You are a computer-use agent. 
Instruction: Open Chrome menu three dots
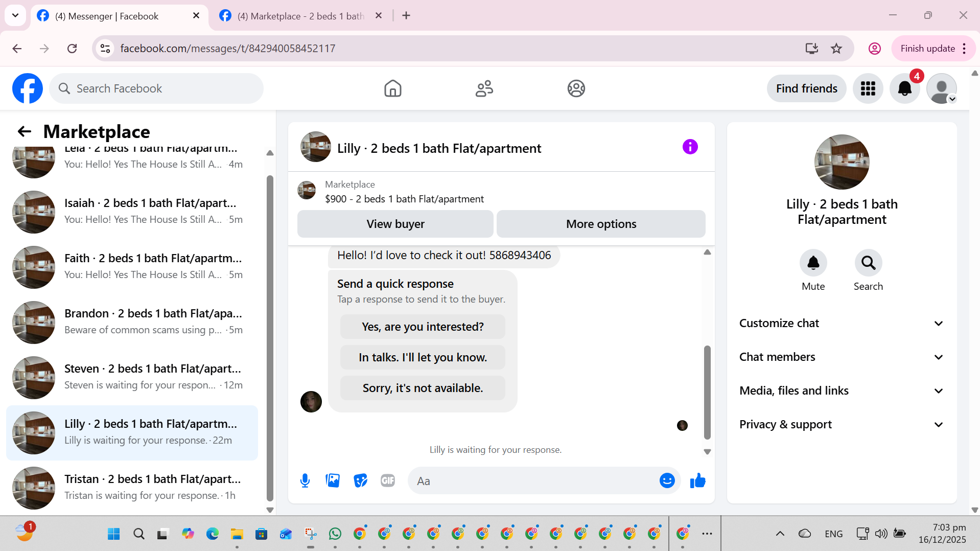click(964, 49)
